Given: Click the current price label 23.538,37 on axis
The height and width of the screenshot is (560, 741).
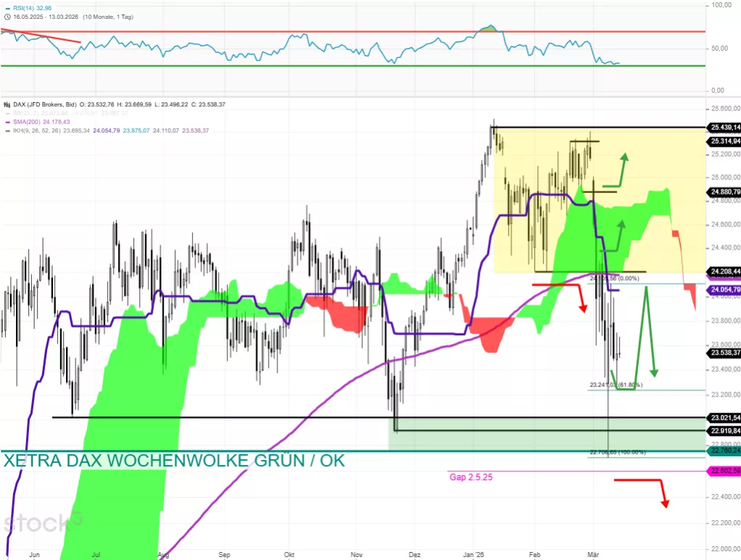Looking at the screenshot, I should pos(725,353).
